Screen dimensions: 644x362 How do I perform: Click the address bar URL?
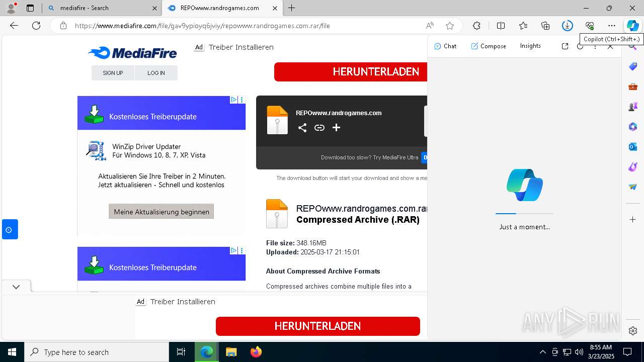point(202,26)
